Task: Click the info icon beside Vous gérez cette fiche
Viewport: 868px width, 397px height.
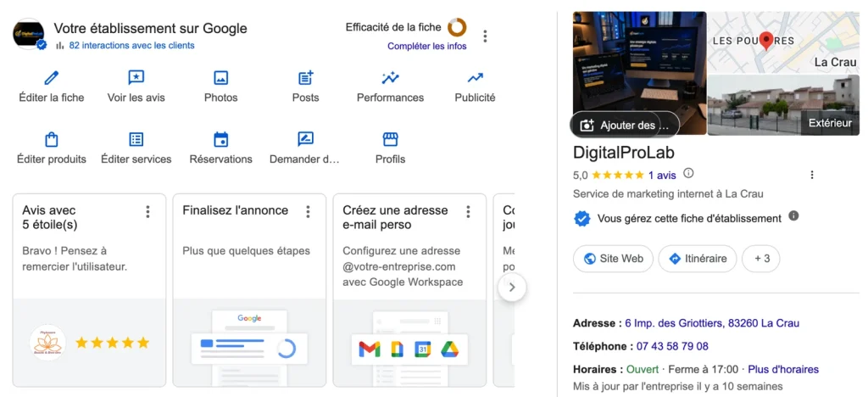Action: (793, 215)
